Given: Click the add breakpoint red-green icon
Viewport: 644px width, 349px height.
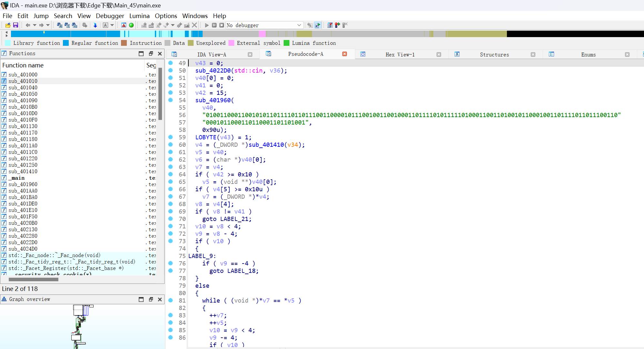Looking at the screenshot, I should (x=337, y=25).
